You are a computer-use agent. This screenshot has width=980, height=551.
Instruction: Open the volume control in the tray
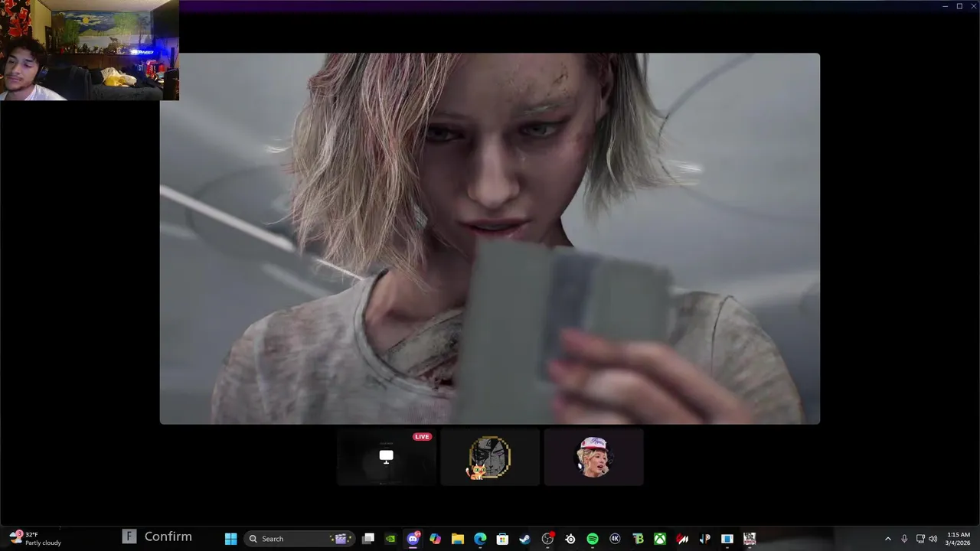pyautogui.click(x=933, y=539)
